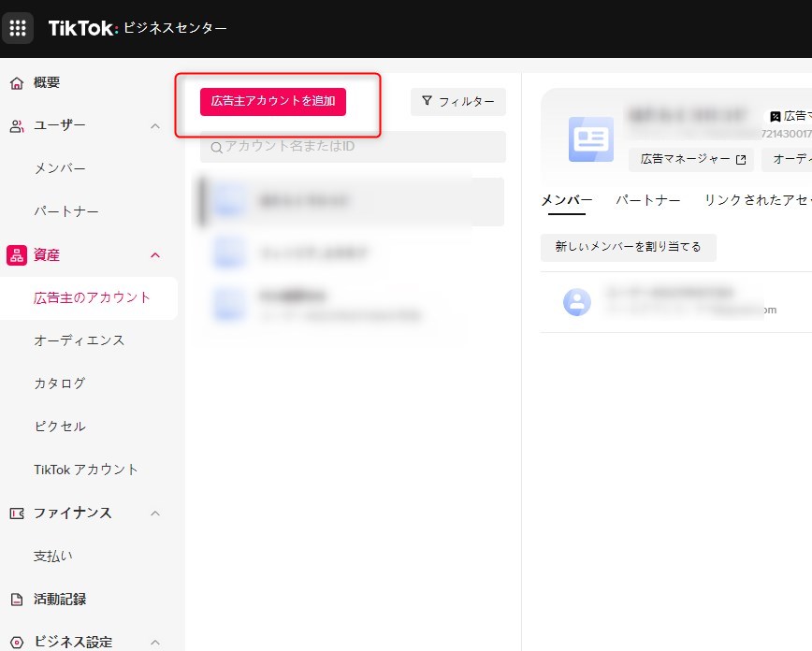
Task: Collapse the 資産 section chevron
Action: (155, 255)
